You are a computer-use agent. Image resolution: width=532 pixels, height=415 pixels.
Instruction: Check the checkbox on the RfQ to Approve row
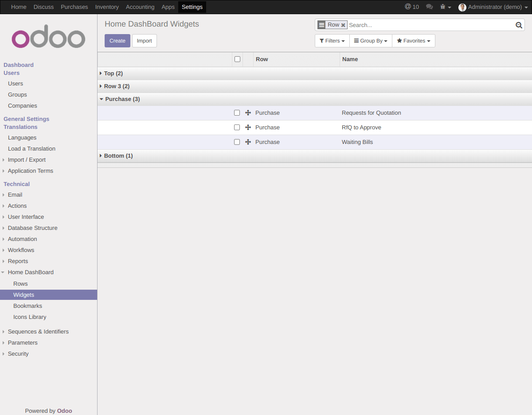coord(237,127)
